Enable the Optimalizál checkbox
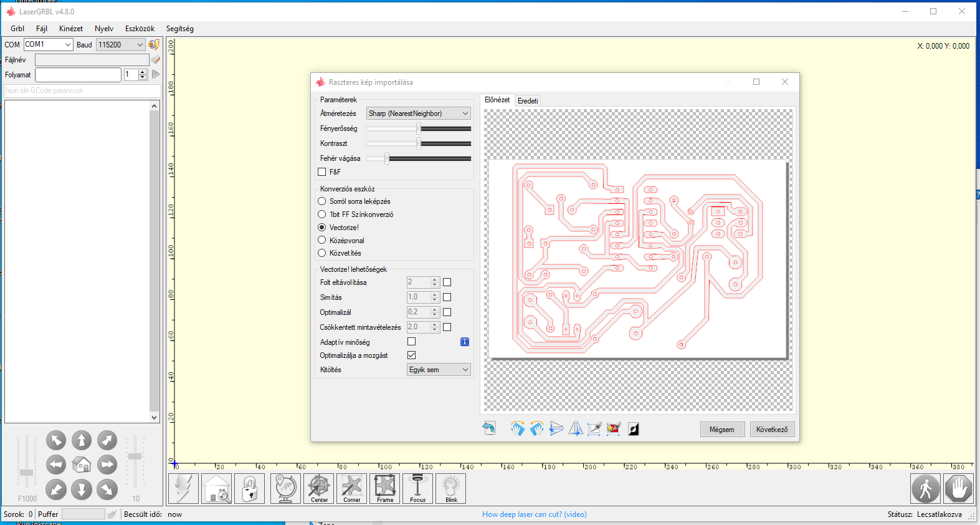The height and width of the screenshot is (525, 980). pyautogui.click(x=447, y=312)
